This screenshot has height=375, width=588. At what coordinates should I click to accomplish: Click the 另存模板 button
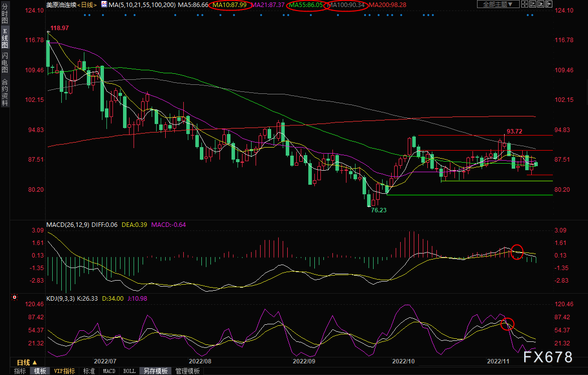click(156, 371)
